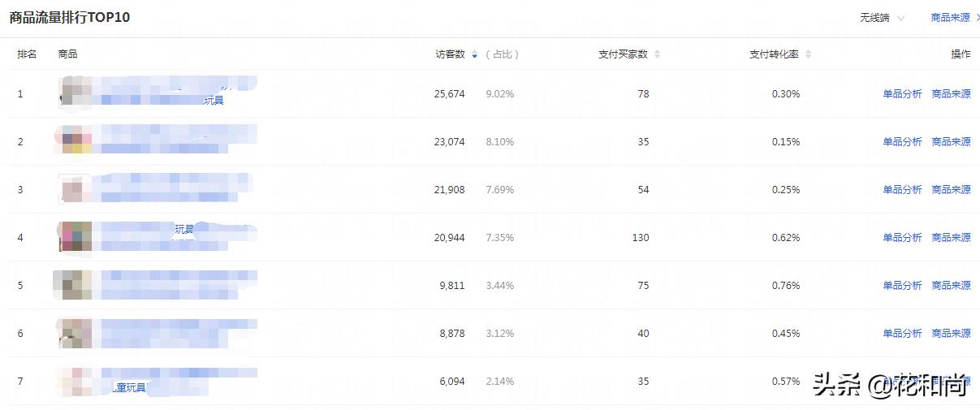Screen dimensions: 980x410
Task: Show 商品来源 for rank 5 product
Action: (x=951, y=286)
